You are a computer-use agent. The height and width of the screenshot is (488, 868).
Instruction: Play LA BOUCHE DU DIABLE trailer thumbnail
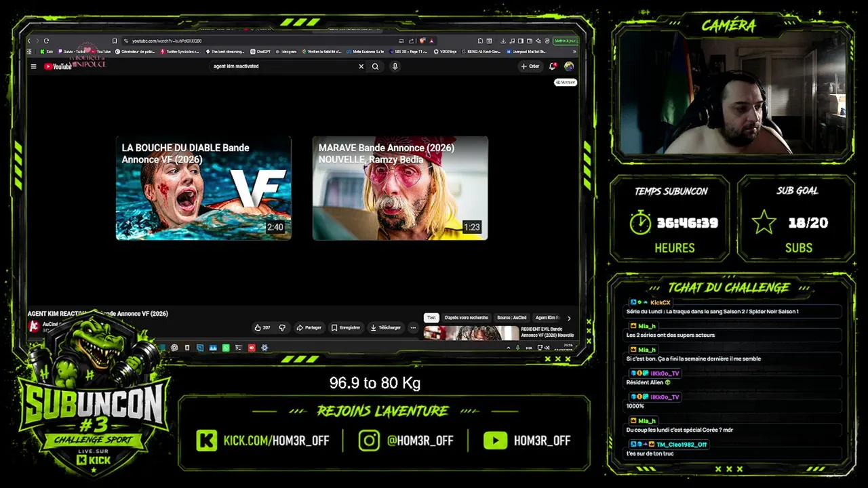click(x=203, y=188)
